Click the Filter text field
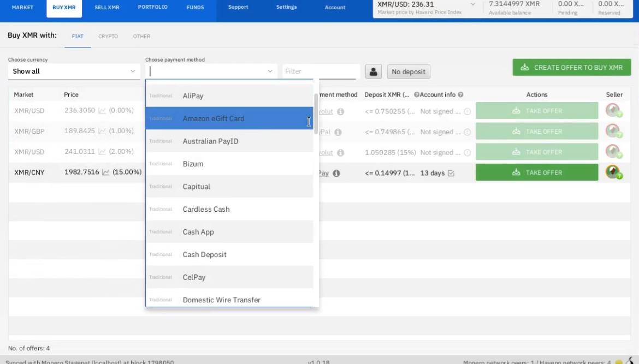The width and height of the screenshot is (639, 364). point(321,71)
